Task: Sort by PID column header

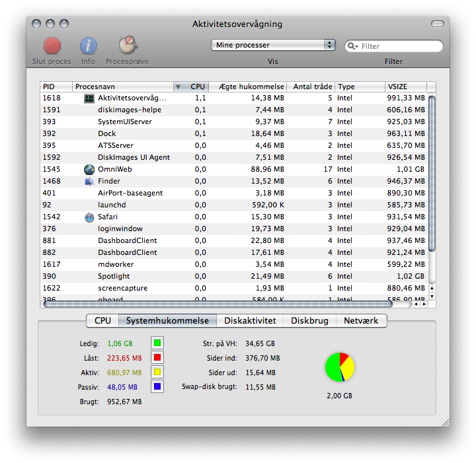Action: click(56, 87)
